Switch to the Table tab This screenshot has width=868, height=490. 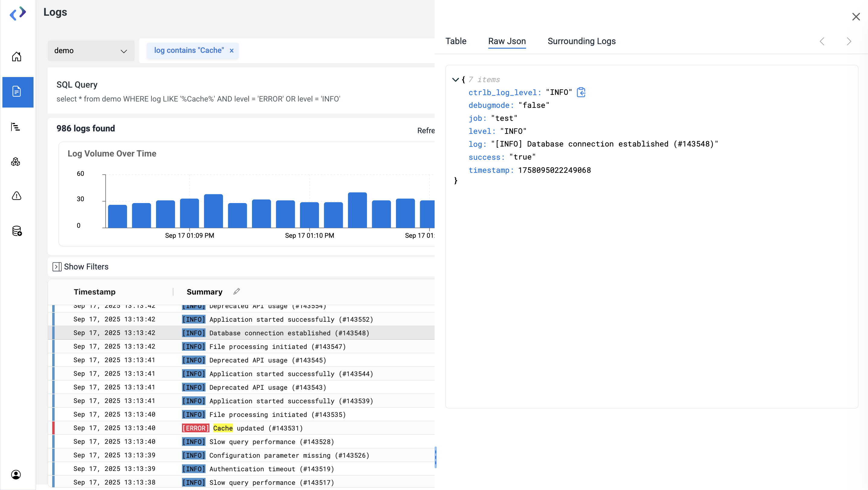coord(455,41)
